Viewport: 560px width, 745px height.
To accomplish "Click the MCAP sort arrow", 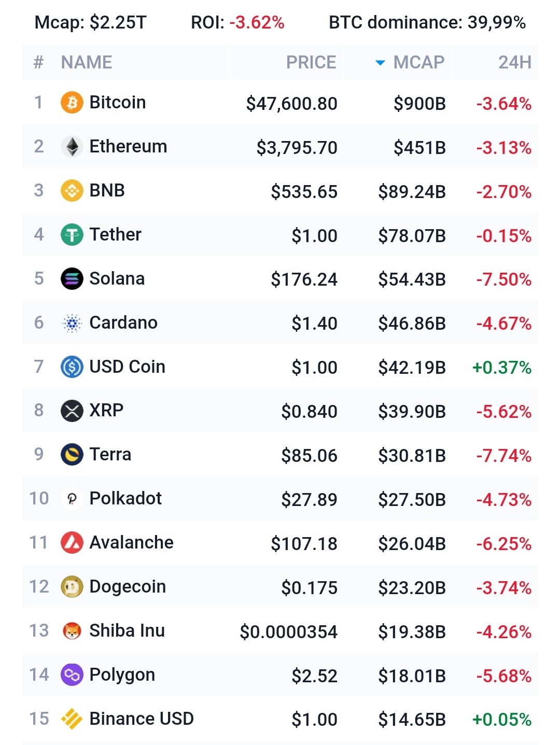I will 380,63.
